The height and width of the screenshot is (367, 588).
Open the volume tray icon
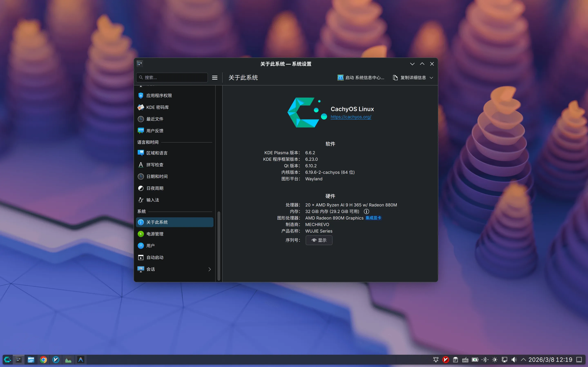(514, 359)
